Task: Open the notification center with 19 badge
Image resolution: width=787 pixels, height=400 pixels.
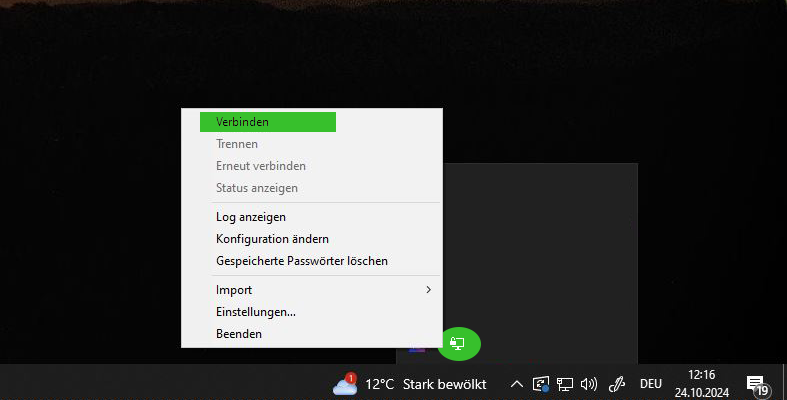Action: pos(758,384)
